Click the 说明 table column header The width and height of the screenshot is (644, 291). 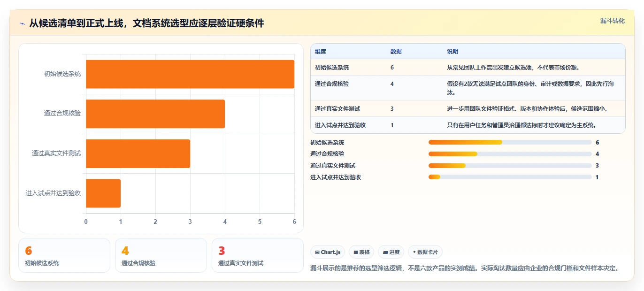(x=452, y=52)
